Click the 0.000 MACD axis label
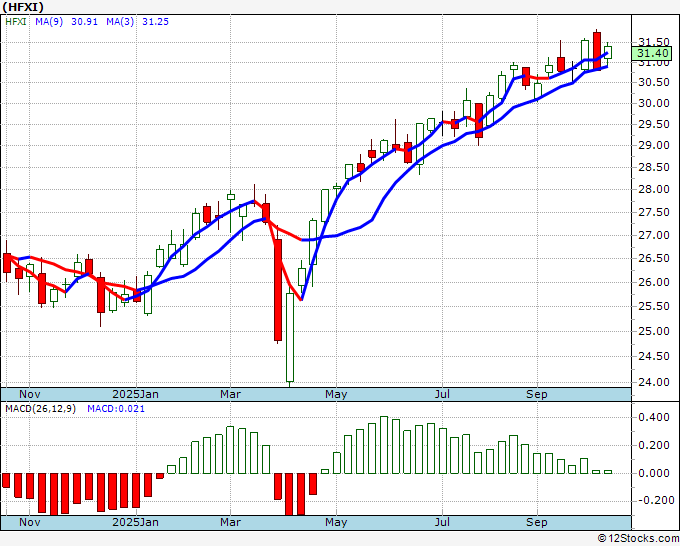The image size is (680, 546). [654, 473]
